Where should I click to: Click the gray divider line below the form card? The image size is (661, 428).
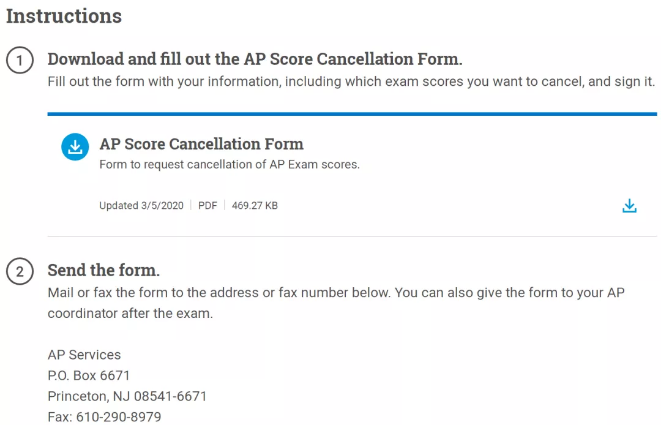point(352,237)
